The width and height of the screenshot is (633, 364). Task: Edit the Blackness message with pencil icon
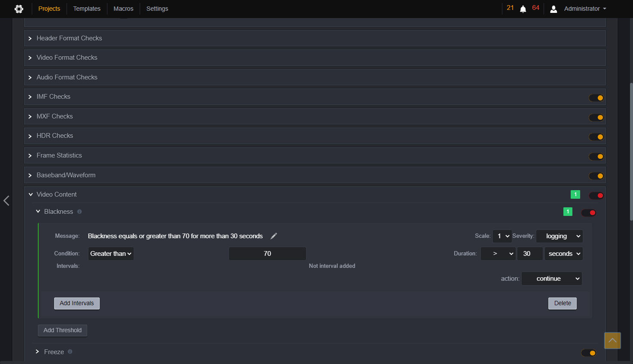click(x=274, y=236)
